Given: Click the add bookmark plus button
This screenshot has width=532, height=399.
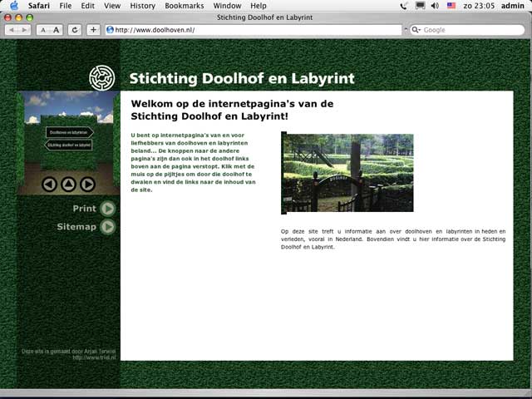Looking at the screenshot, I should click(93, 30).
